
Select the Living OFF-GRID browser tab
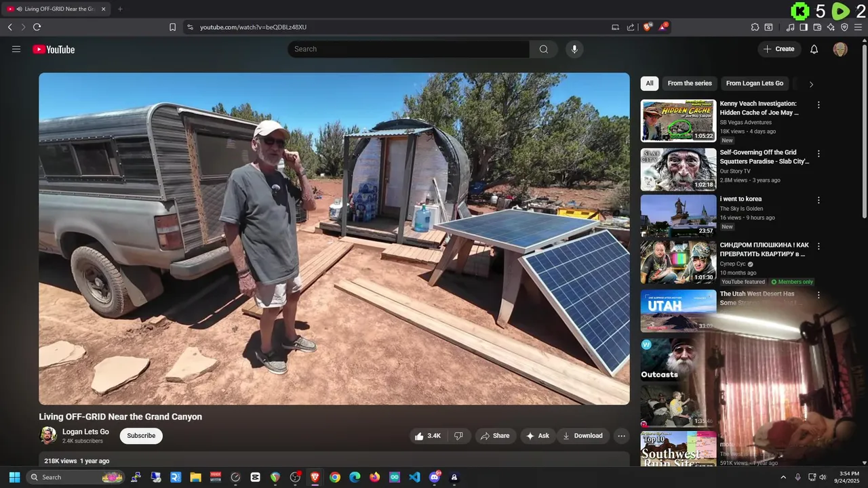[x=56, y=9]
